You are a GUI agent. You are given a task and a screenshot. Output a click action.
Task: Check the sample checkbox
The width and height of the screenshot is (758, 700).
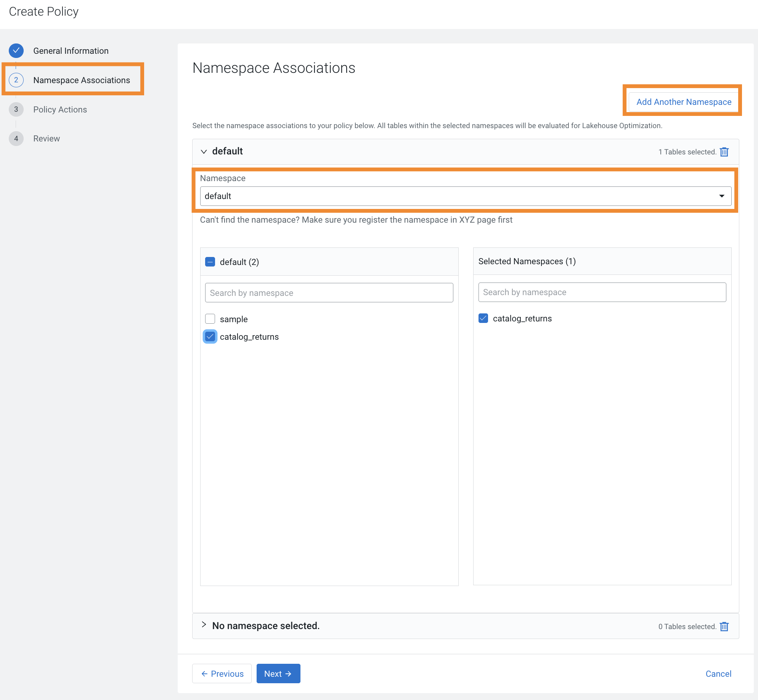pyautogui.click(x=210, y=319)
